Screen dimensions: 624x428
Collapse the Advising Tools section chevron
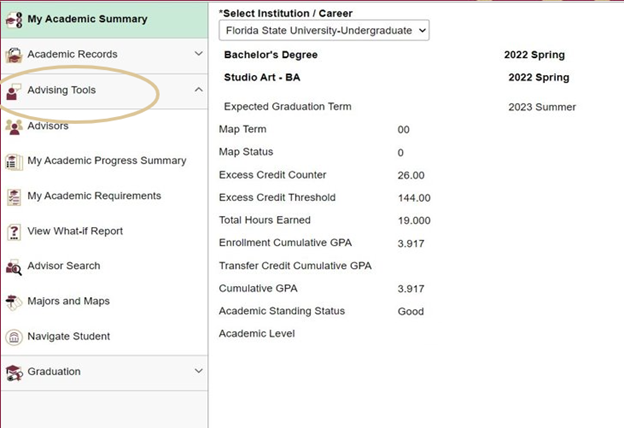197,90
